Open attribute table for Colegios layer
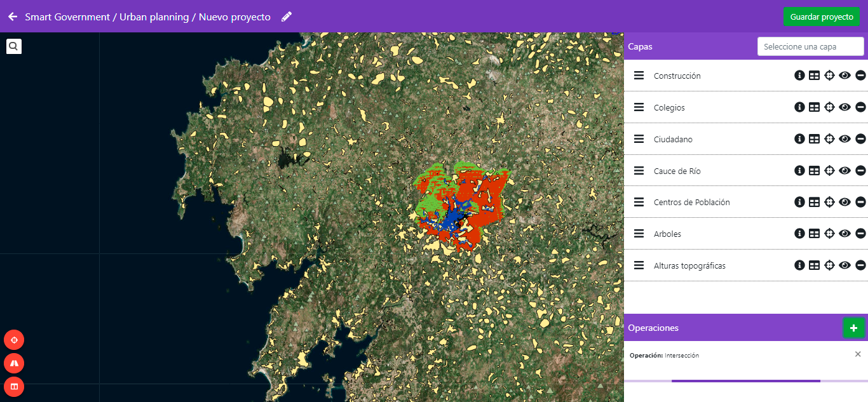 click(814, 107)
